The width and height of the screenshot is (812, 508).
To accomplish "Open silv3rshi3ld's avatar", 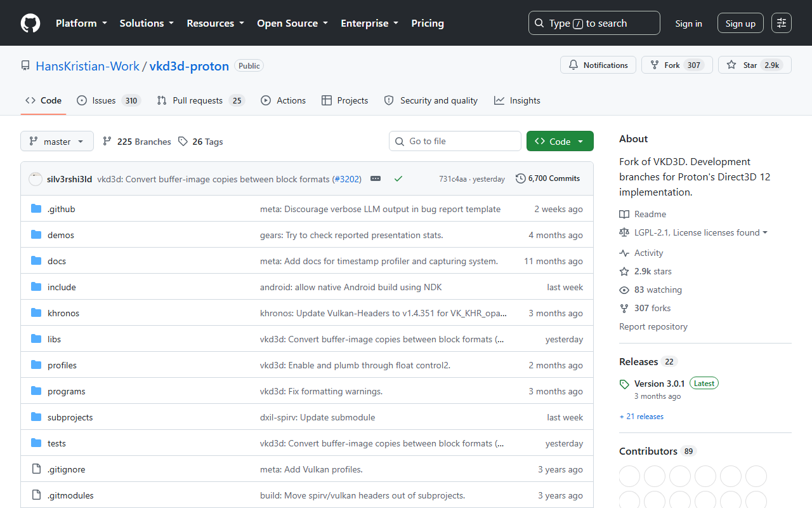I will [36, 179].
